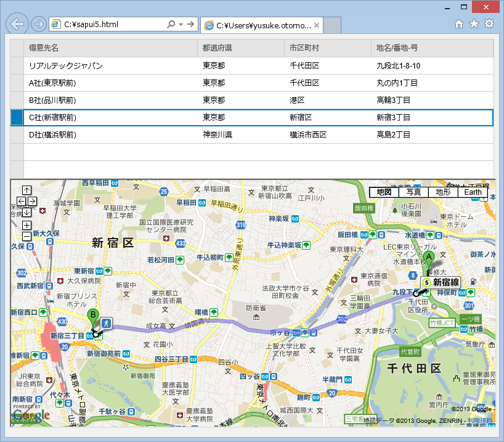Screen dimensions: 504x442
Task: Click the 九段北1-8-10 address cell
Action: click(x=433, y=65)
